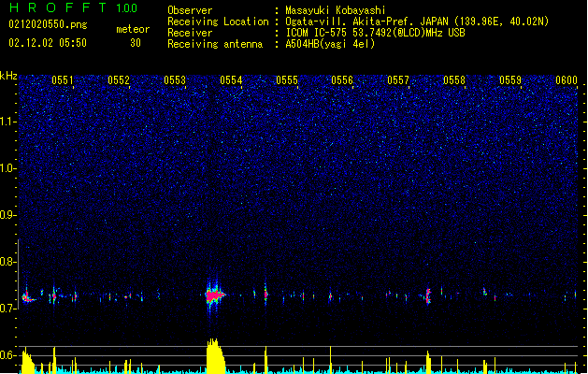Click the 0556 time marker
The width and height of the screenshot is (588, 374).
coord(342,80)
